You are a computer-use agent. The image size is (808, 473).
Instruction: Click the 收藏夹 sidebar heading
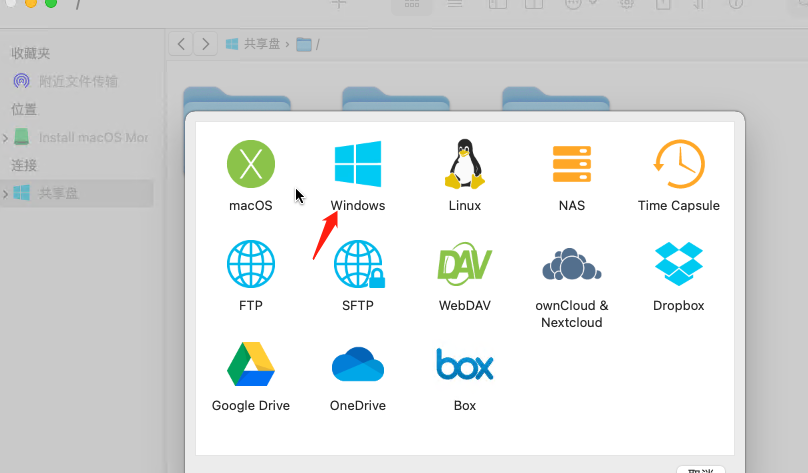pos(30,53)
